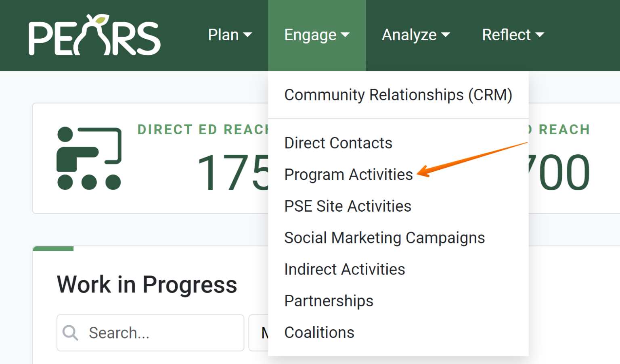
Task: Choose Indirect Activities
Action: coord(345,269)
